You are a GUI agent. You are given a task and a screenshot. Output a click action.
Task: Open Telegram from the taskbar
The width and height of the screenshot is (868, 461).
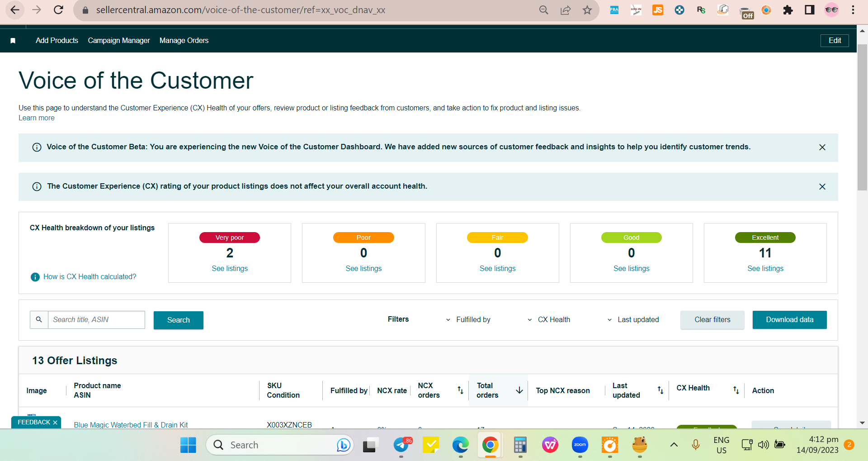click(x=401, y=445)
